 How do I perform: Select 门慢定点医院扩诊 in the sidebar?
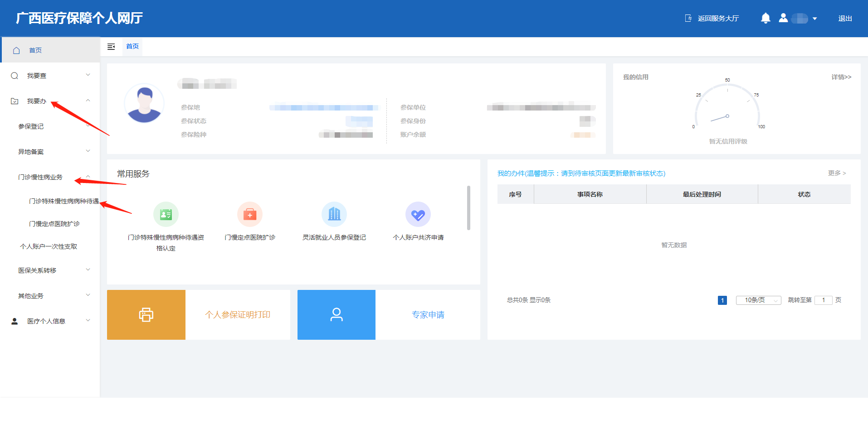click(54, 224)
